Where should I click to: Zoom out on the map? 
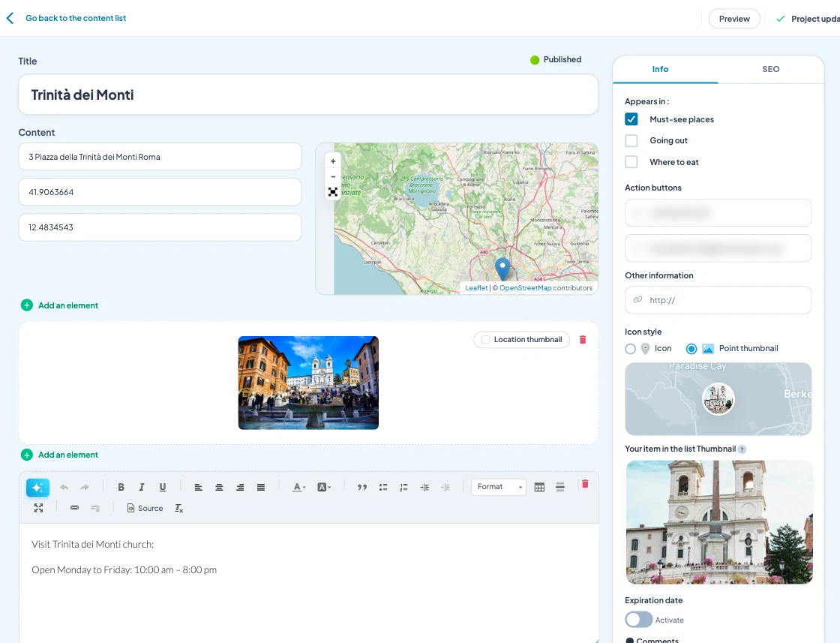click(x=333, y=176)
